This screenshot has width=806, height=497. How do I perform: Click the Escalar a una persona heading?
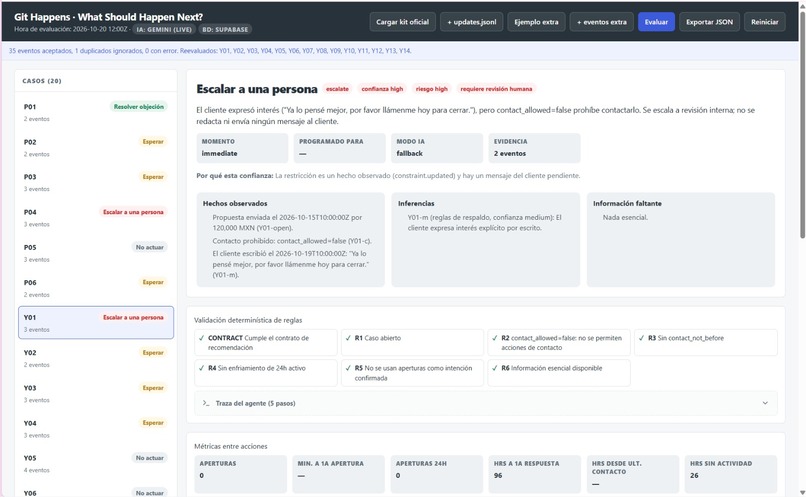coord(257,89)
